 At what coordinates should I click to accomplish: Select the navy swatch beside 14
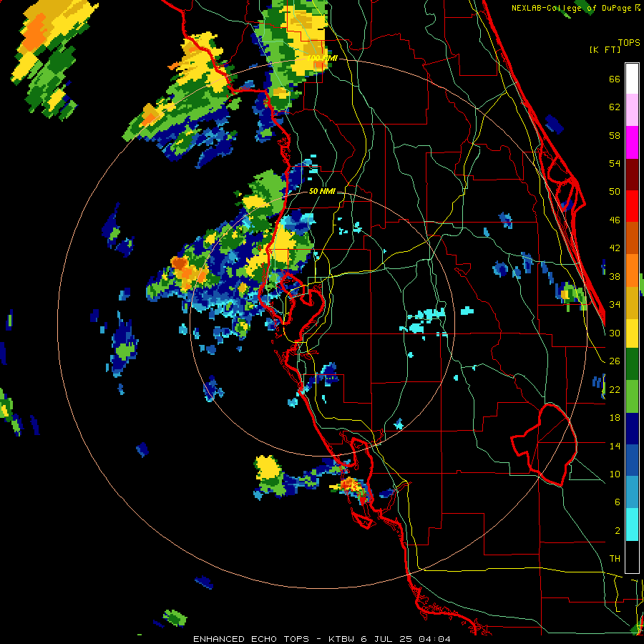pyautogui.click(x=632, y=429)
